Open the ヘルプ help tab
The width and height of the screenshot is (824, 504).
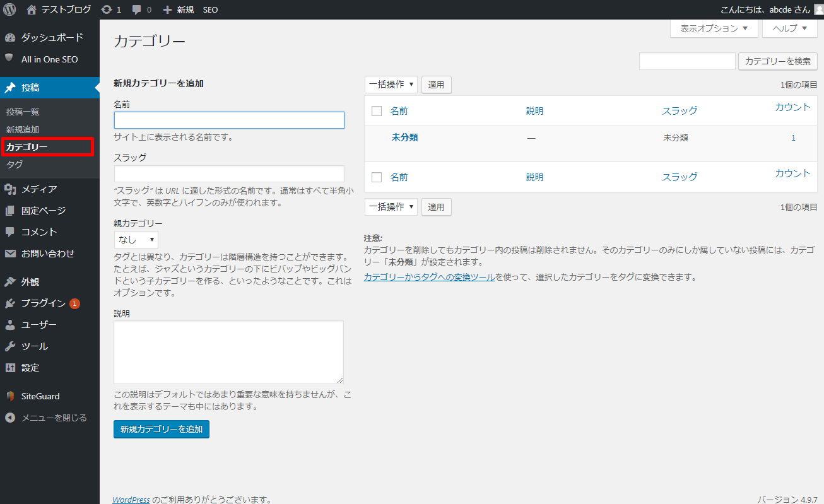click(x=789, y=28)
